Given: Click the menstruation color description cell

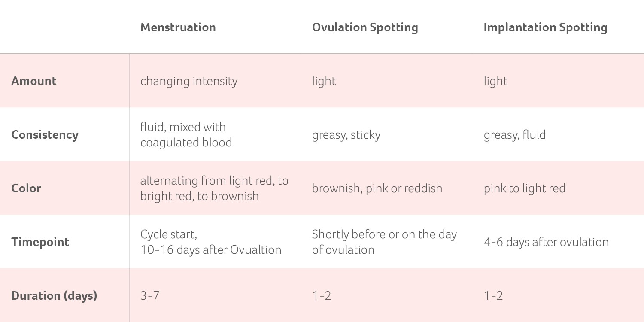Looking at the screenshot, I should (x=214, y=188).
